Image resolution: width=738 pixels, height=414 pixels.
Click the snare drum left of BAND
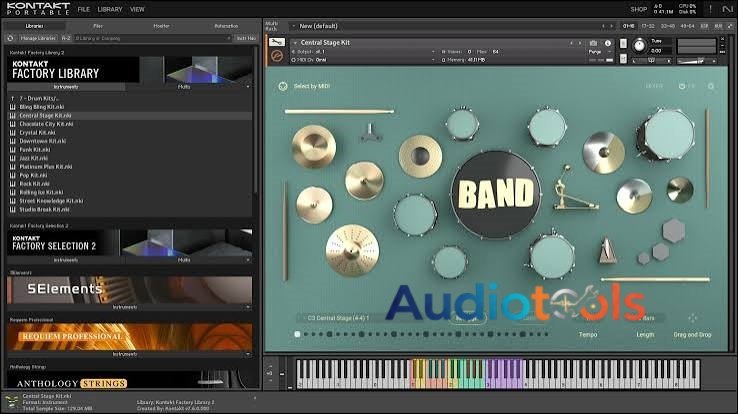pyautogui.click(x=415, y=215)
